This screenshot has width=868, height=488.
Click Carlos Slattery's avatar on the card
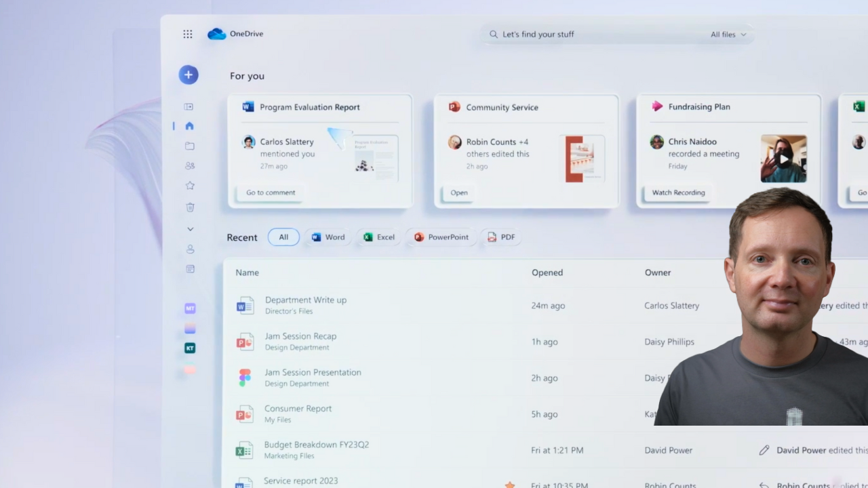click(x=249, y=142)
